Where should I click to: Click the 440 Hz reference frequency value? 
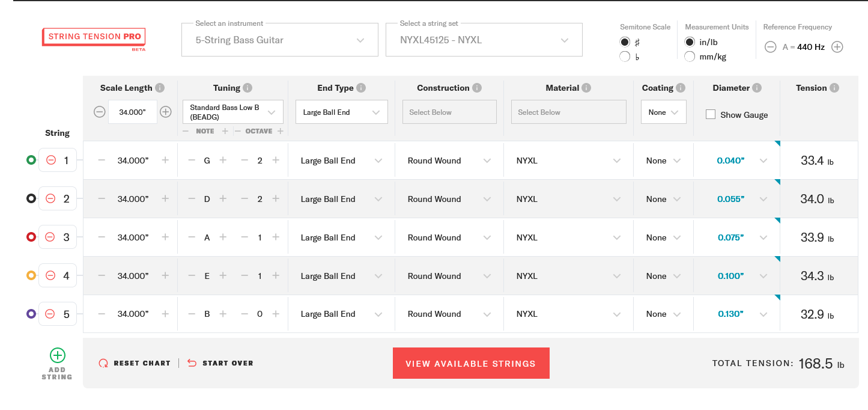(x=811, y=47)
